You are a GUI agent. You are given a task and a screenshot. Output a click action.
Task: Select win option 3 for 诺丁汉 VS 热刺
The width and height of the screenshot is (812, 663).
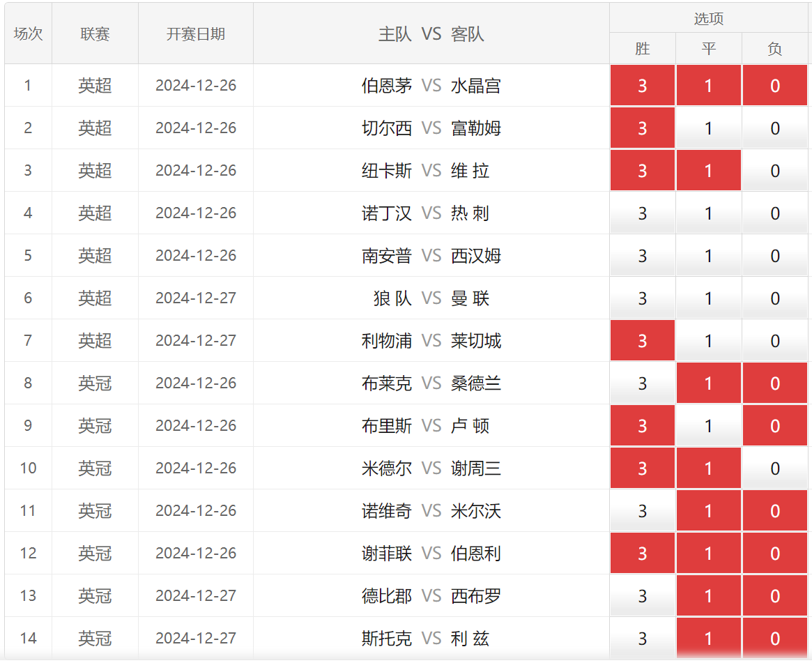(x=642, y=213)
